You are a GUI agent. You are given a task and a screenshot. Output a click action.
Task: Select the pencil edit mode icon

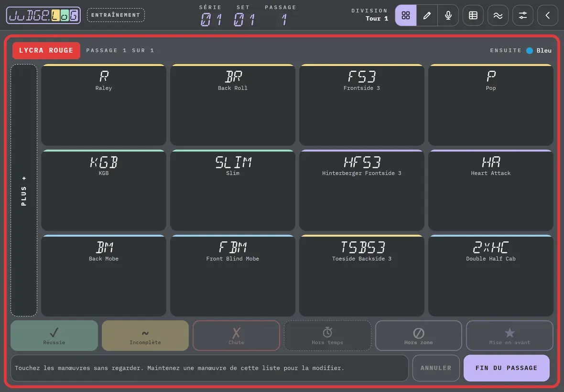point(427,15)
